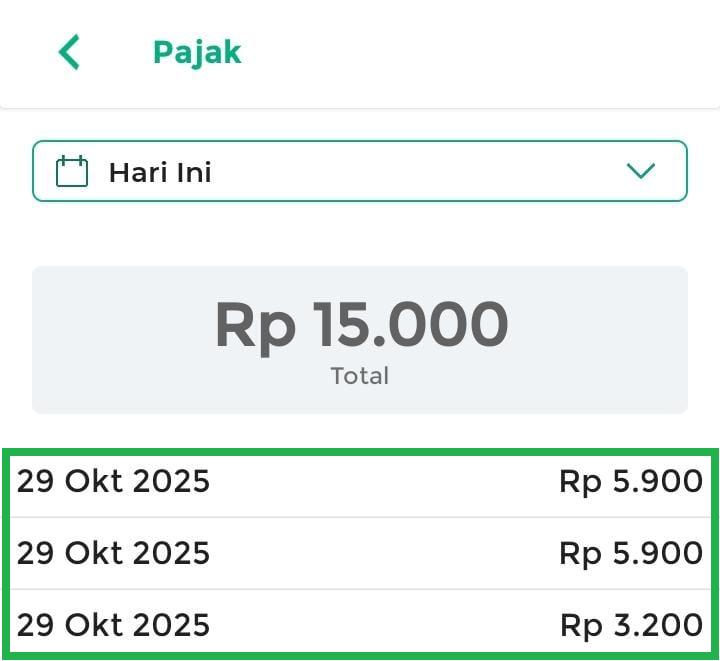Click the Rp prefix of the total
720x661 pixels.
(x=255, y=325)
